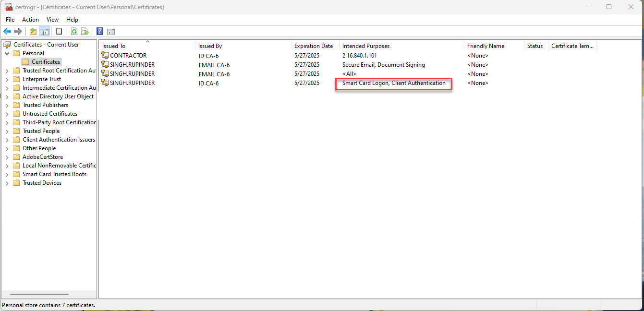Click the Trusted Devices folder icon
This screenshot has width=644, height=311.
17,183
